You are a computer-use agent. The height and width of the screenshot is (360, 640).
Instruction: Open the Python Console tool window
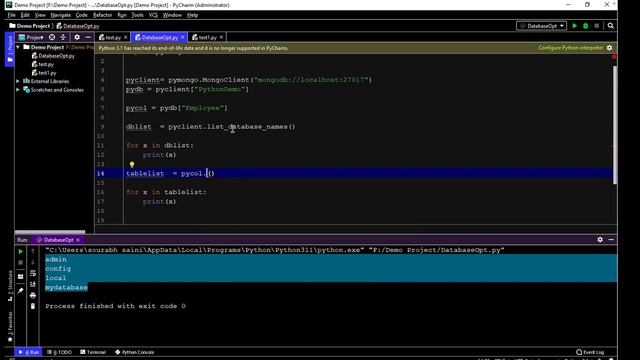135,352
